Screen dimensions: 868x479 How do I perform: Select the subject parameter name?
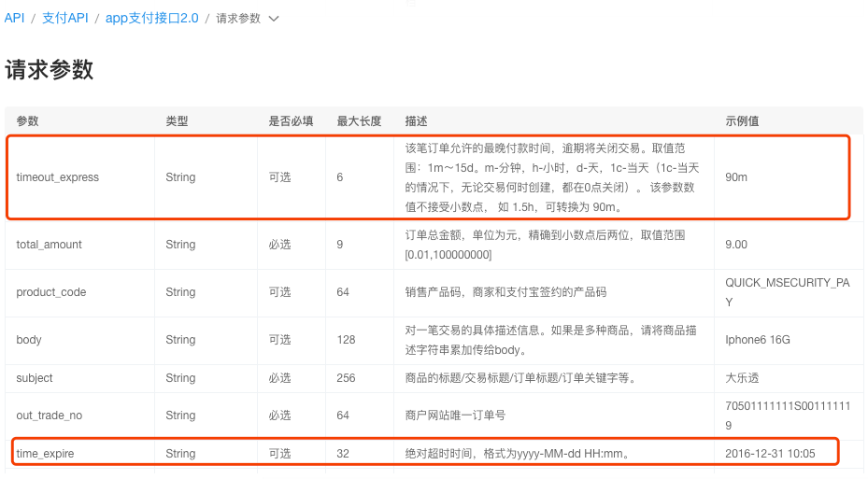[x=35, y=378]
